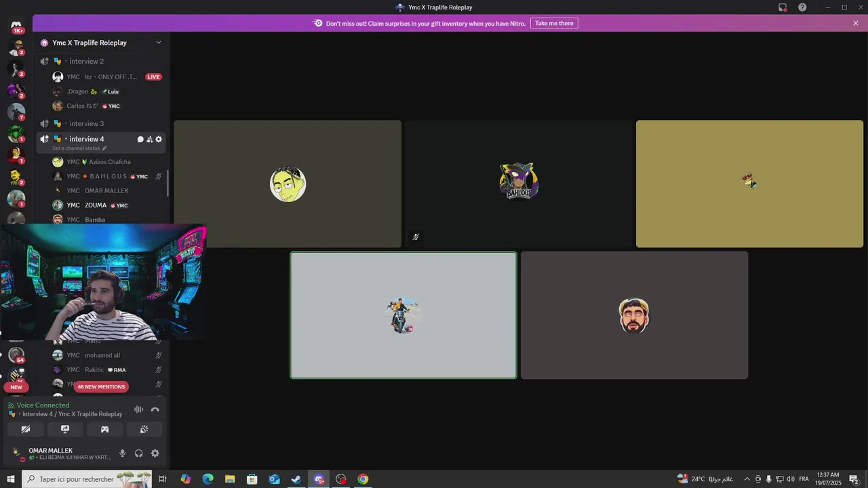Focus the olive-yellow participant tile
The image size is (868, 488).
click(749, 184)
